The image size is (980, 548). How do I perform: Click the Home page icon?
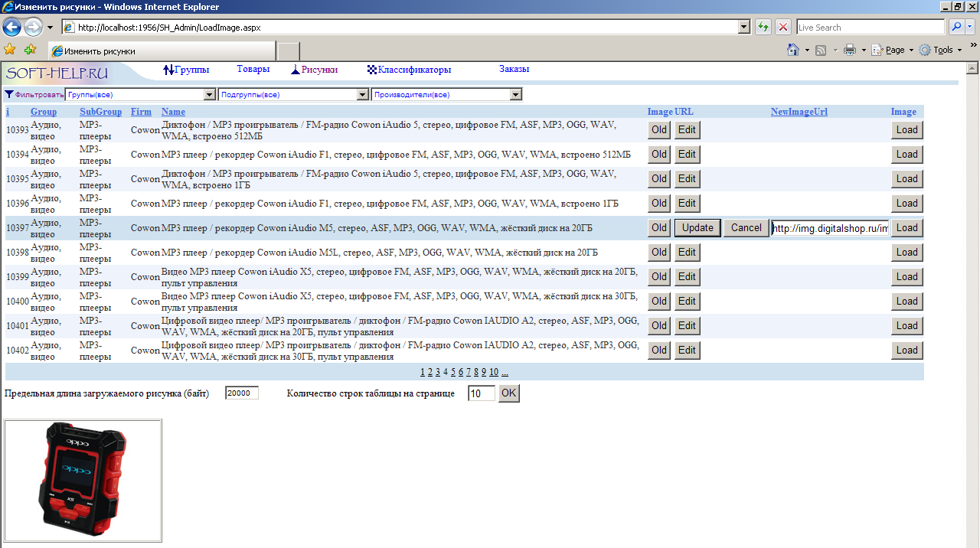tap(794, 50)
